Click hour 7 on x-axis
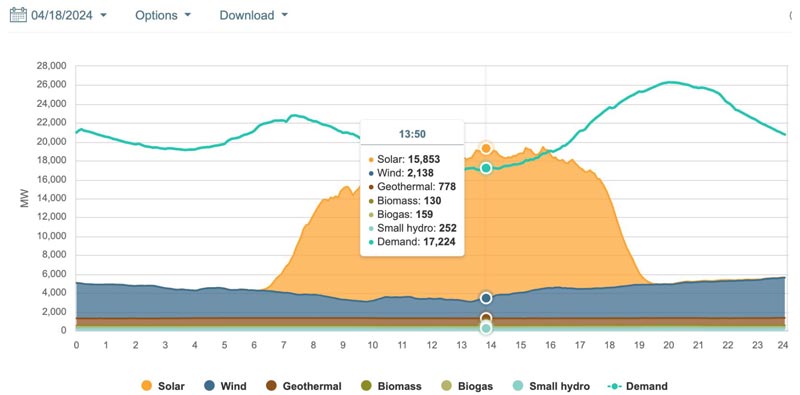800x395 pixels. click(x=284, y=345)
